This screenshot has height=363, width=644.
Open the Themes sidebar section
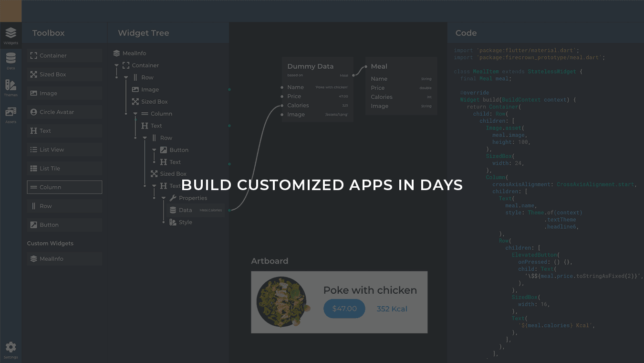click(x=10, y=88)
